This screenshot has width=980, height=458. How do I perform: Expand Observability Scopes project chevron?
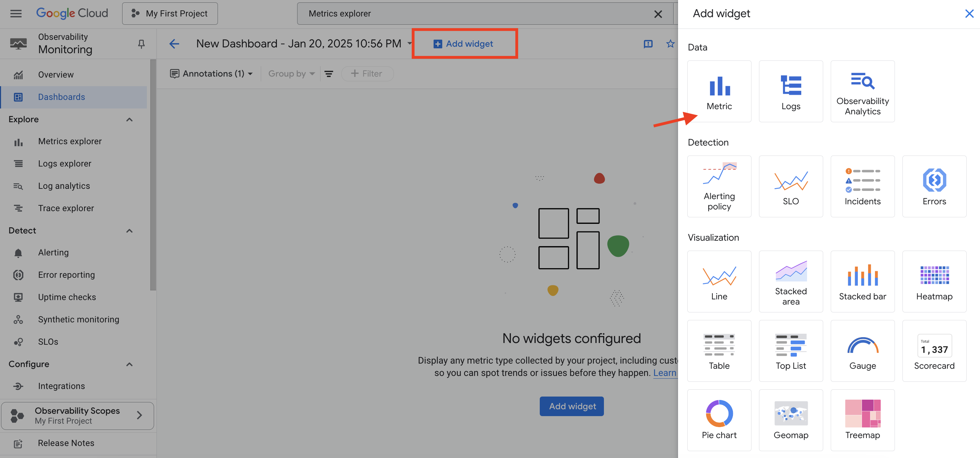(139, 415)
